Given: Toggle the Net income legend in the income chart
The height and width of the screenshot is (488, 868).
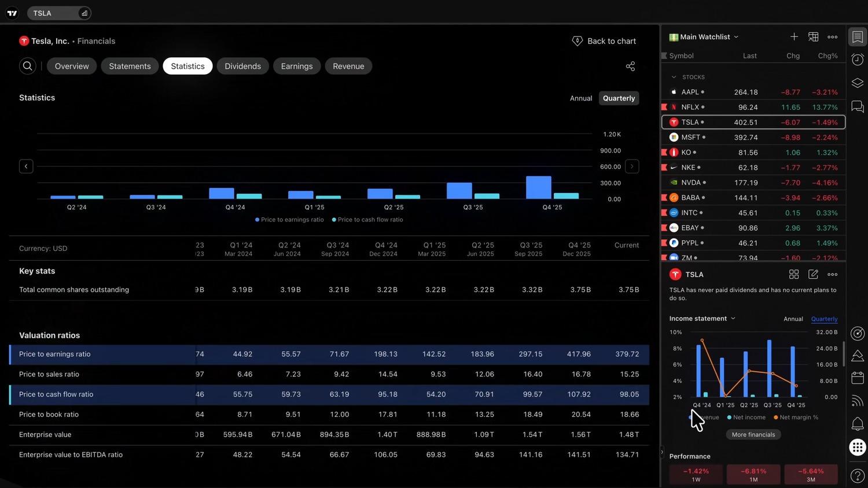Looking at the screenshot, I should tap(746, 417).
